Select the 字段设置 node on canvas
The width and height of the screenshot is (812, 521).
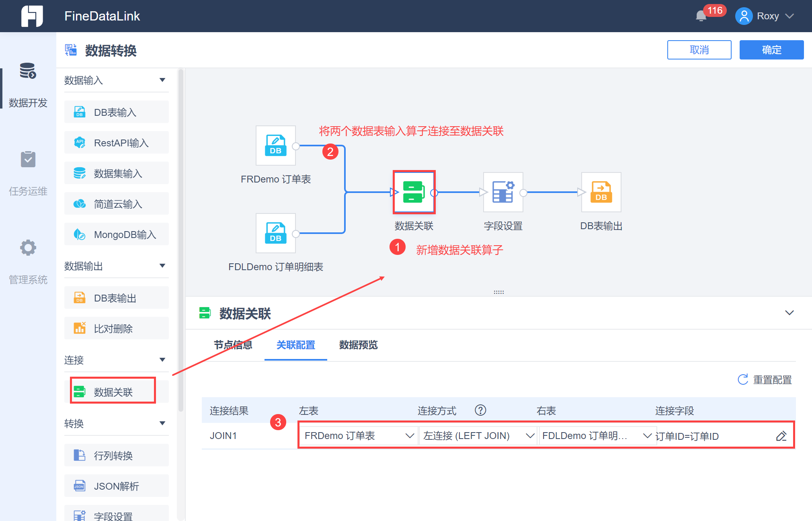503,192
